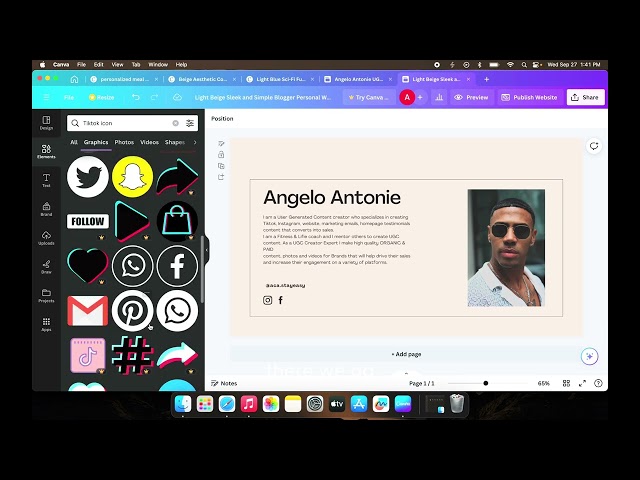Open the macOS Edit menu
The width and height of the screenshot is (640, 480).
coord(99,64)
